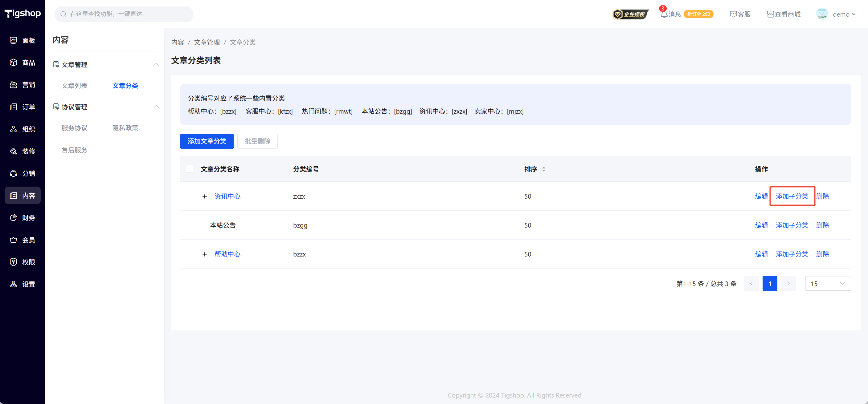Tick the 本站公告 row checkbox
This screenshot has width=868, height=404.
(x=190, y=225)
